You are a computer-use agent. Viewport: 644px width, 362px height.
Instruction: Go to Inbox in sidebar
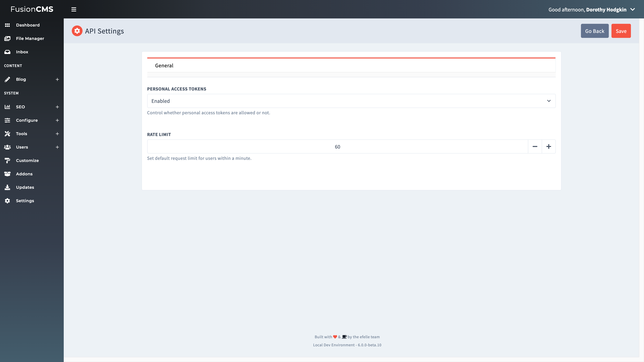[x=22, y=52]
